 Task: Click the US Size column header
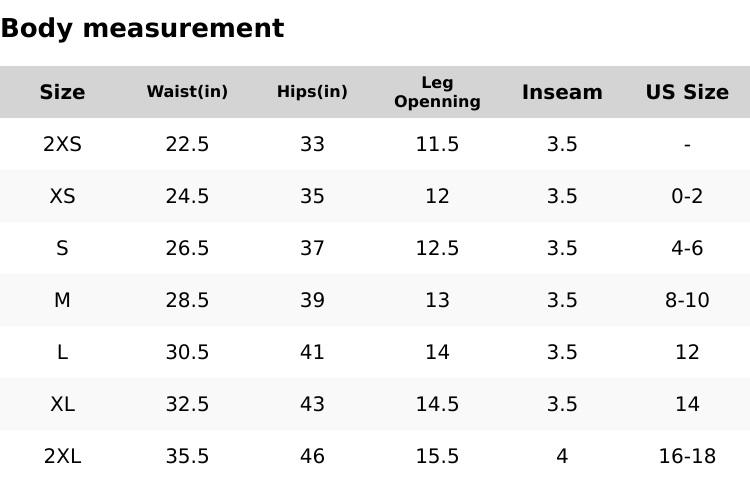click(687, 92)
